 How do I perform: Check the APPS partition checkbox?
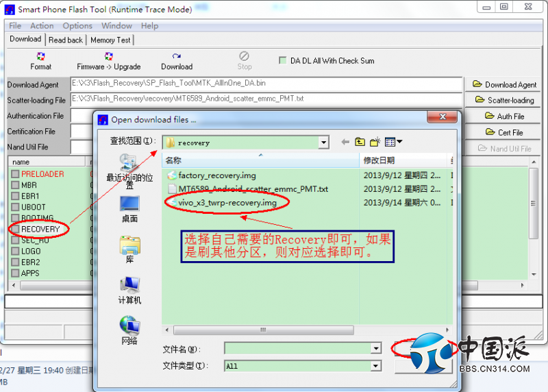pos(15,273)
